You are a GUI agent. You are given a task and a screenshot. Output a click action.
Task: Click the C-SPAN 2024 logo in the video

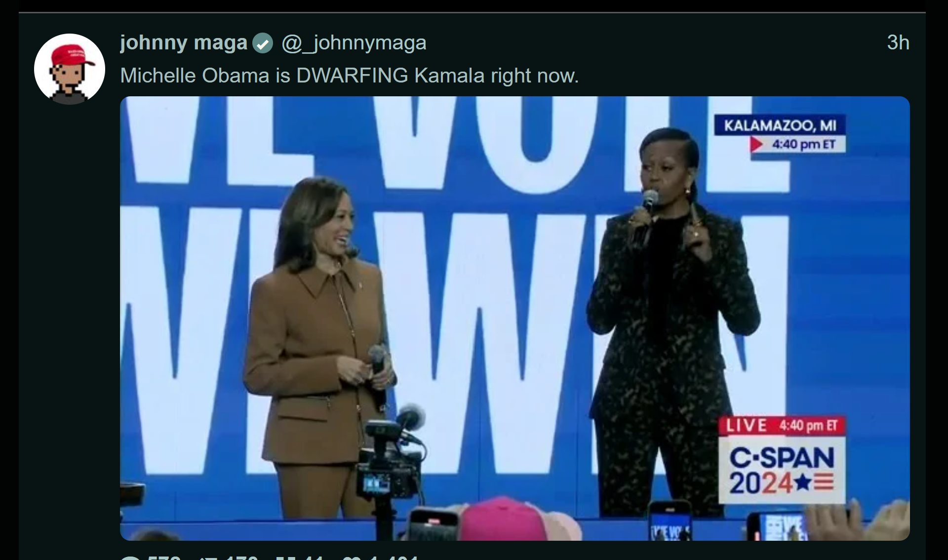[782, 470]
